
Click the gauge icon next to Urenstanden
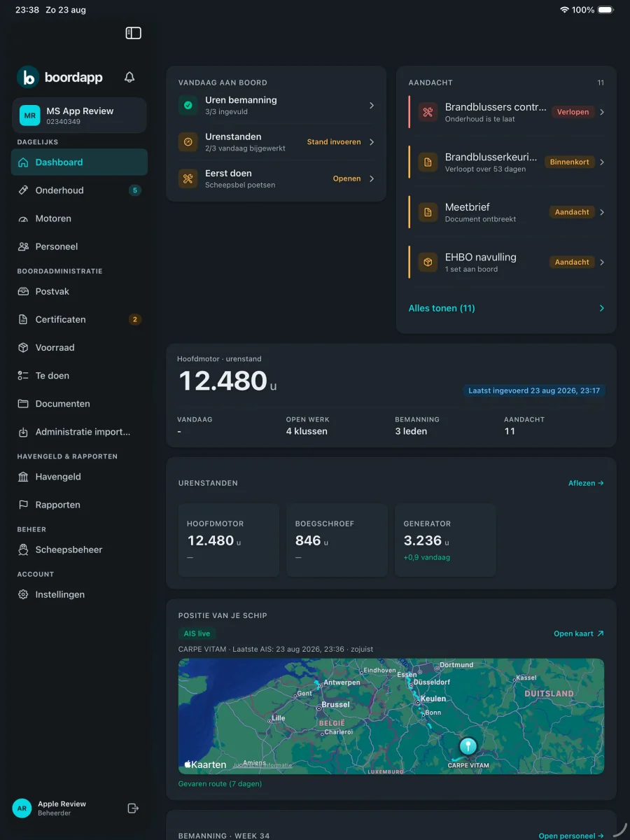(x=188, y=142)
